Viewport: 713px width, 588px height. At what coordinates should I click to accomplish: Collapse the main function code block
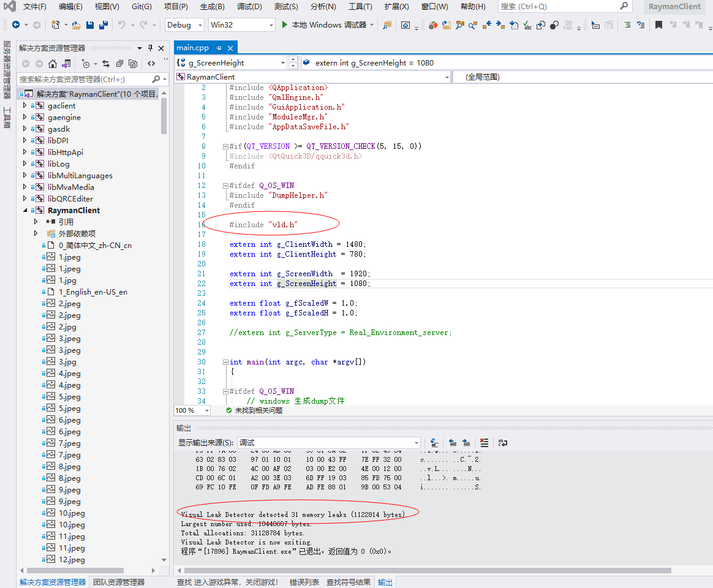coord(225,362)
